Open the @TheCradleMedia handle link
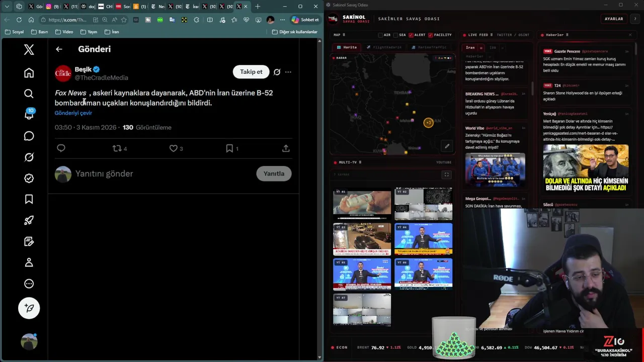Screen dimensions: 644x362 click(x=101, y=78)
